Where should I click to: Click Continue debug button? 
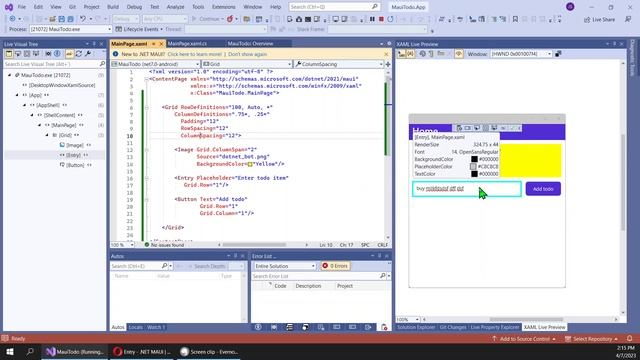click(207, 19)
